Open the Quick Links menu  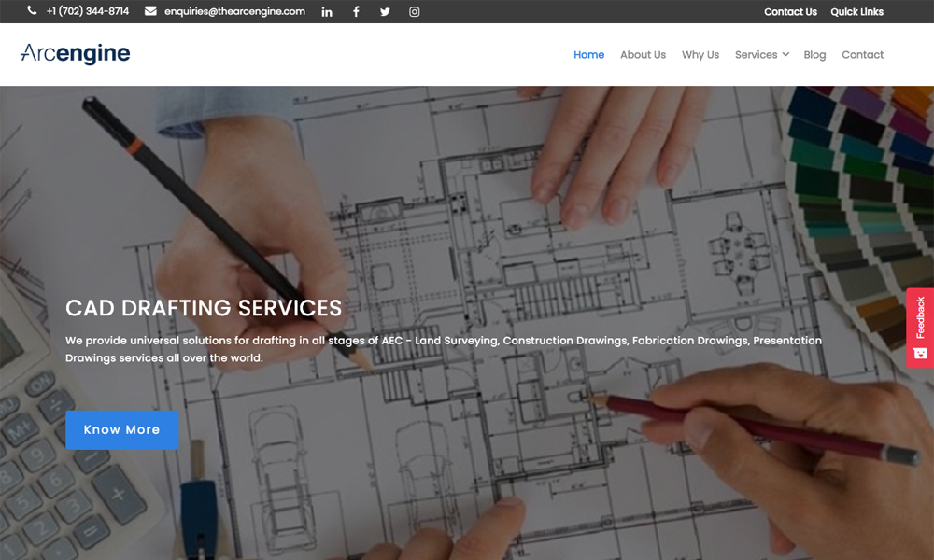(x=856, y=12)
